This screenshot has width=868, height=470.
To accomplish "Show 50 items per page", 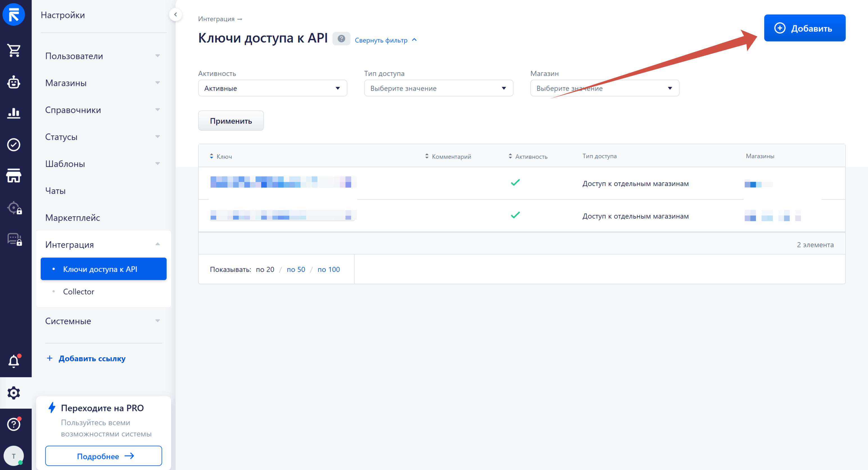I will (x=295, y=269).
